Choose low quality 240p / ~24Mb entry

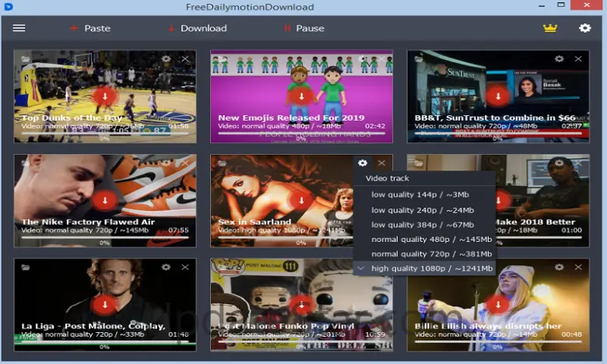422,210
